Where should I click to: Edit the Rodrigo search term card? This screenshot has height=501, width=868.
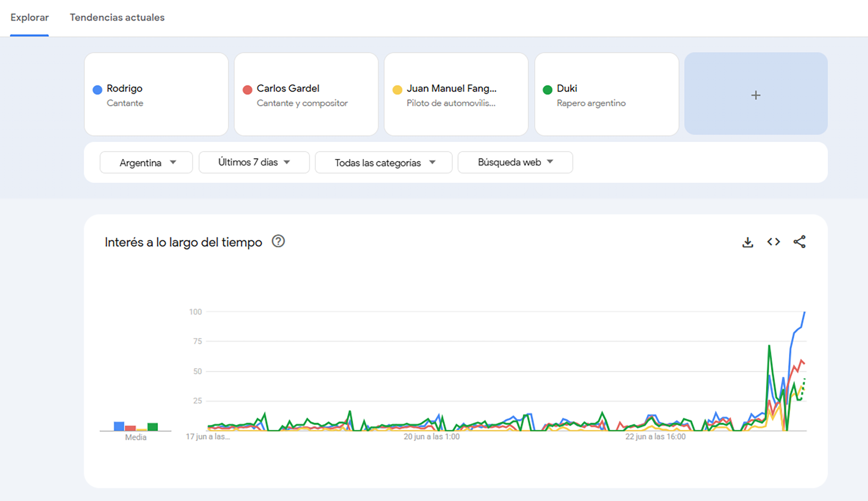pos(156,94)
